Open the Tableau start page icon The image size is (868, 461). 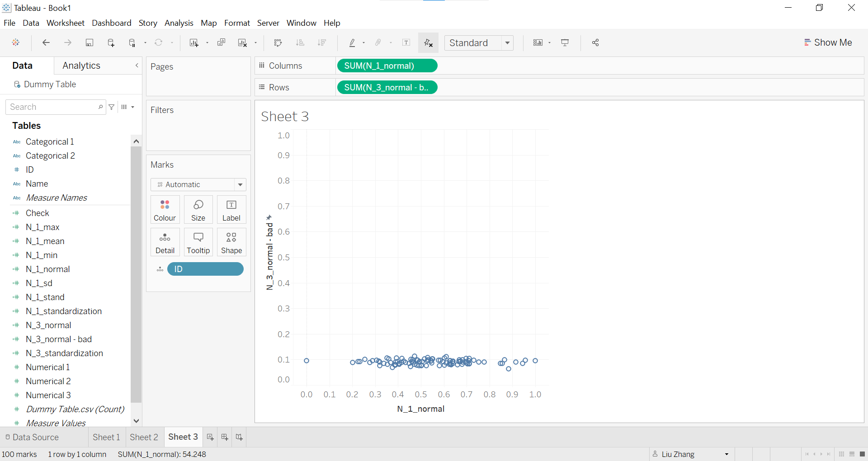coord(16,42)
